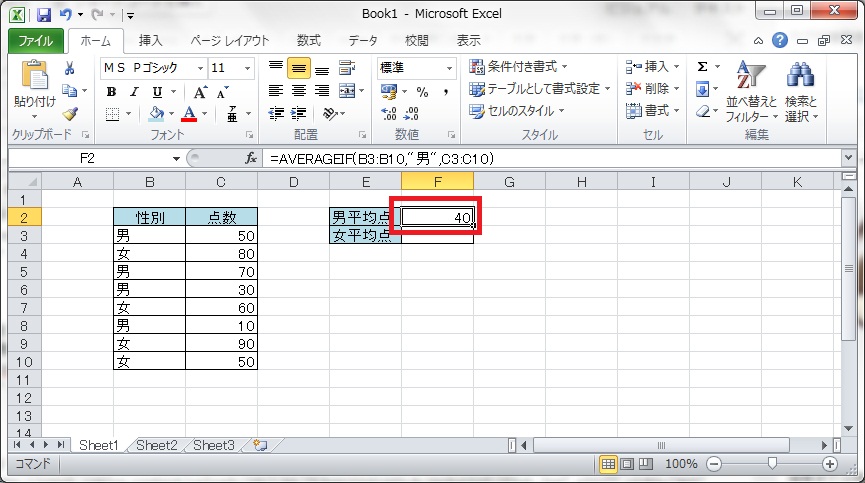Toggle bottom vertical alignment
The width and height of the screenshot is (865, 483).
322,68
